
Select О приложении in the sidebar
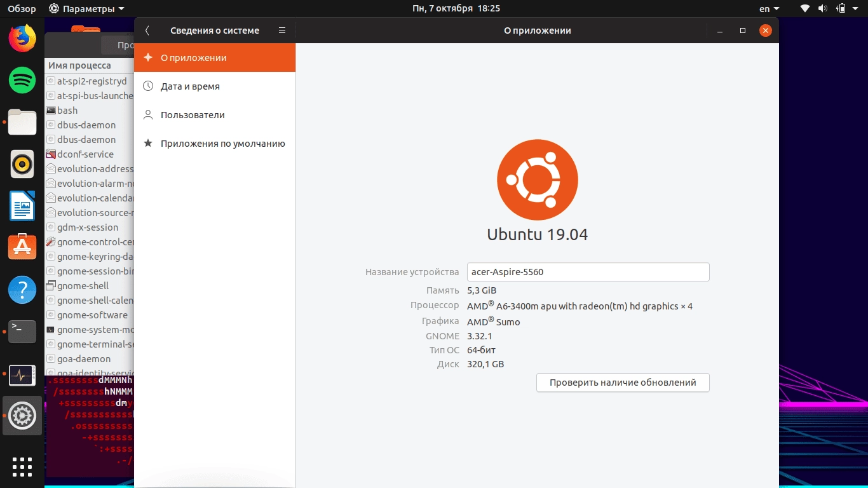point(215,58)
